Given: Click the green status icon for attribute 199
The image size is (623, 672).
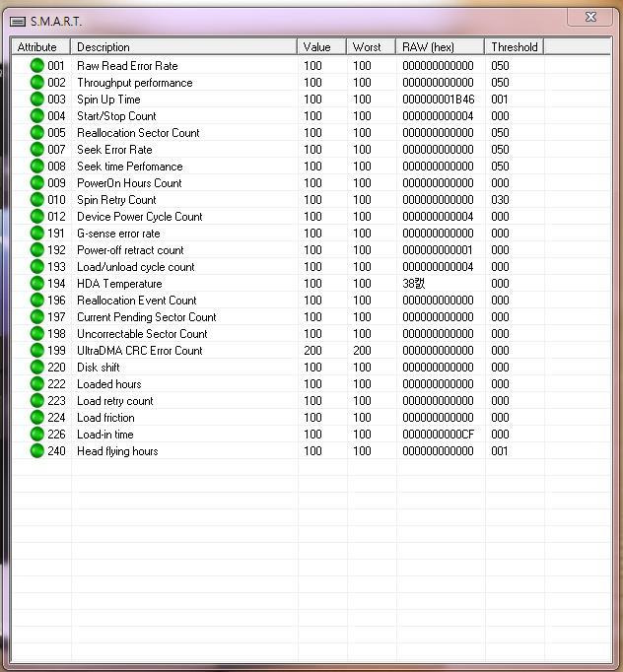Looking at the screenshot, I should coord(37,350).
